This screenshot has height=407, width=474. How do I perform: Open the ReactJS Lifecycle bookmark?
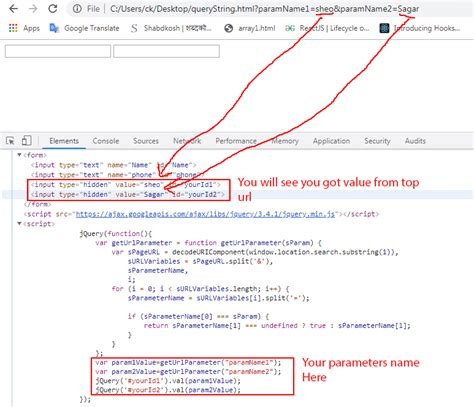327,28
